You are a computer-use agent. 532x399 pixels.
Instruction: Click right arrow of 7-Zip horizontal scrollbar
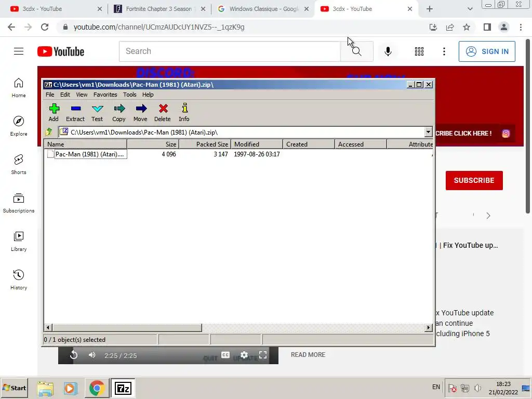429,327
